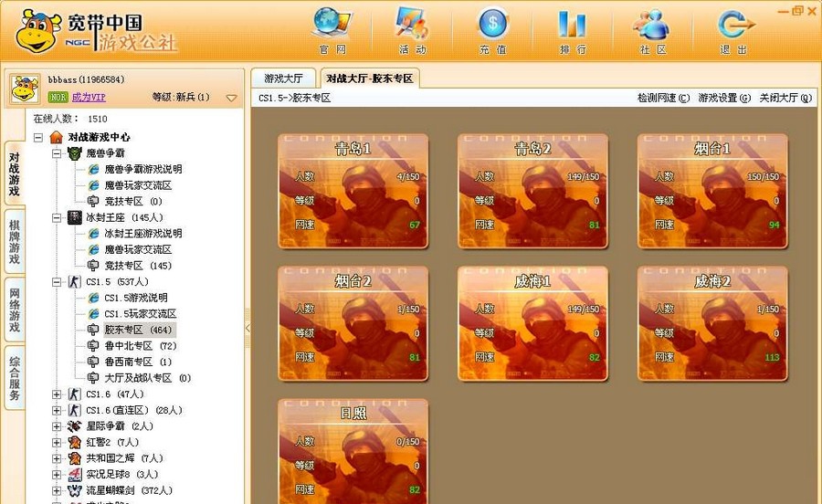The image size is (822, 504).
Task: Select the 对战游戏 side tab
Action: pos(14,173)
